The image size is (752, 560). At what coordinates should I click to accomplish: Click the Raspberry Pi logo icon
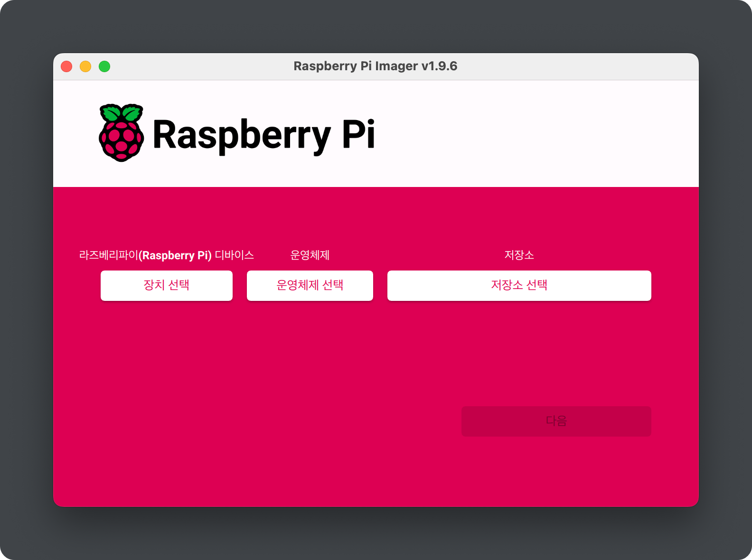click(121, 133)
